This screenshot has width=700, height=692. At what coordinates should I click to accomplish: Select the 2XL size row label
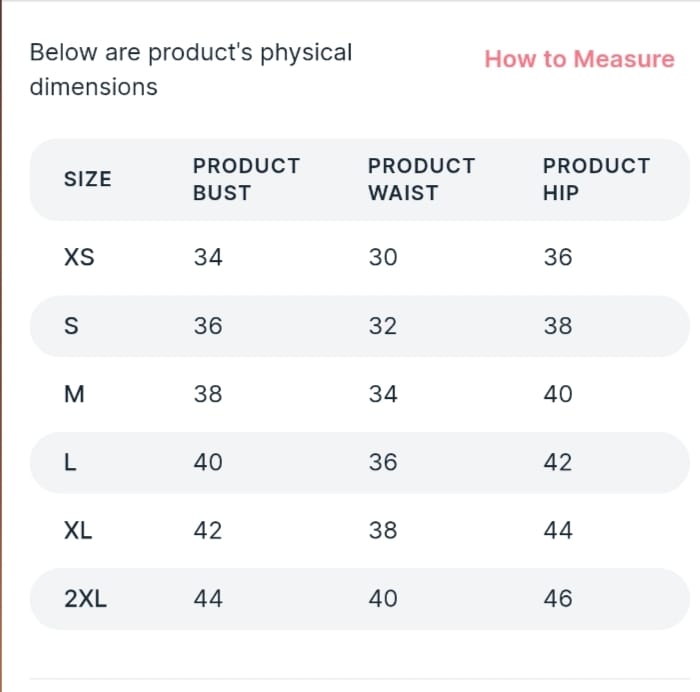click(x=86, y=599)
